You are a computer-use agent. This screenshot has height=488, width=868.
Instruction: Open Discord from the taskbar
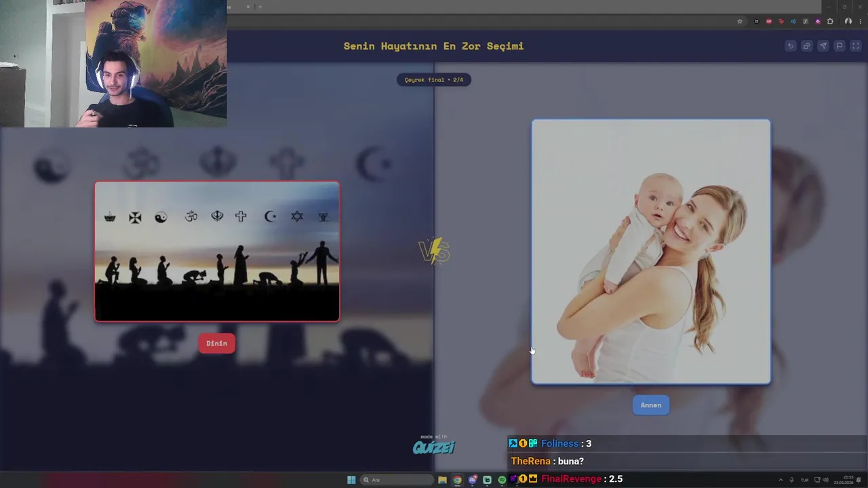click(473, 480)
